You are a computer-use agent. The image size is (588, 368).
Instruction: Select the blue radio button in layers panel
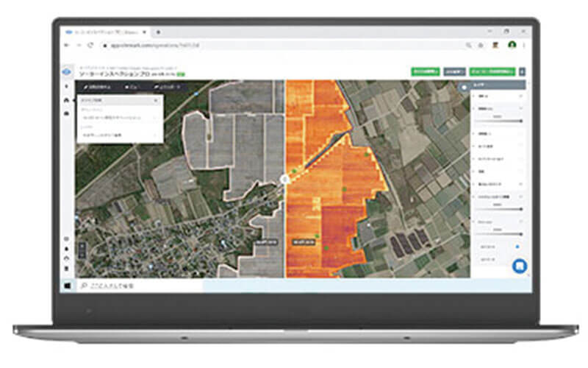click(517, 247)
